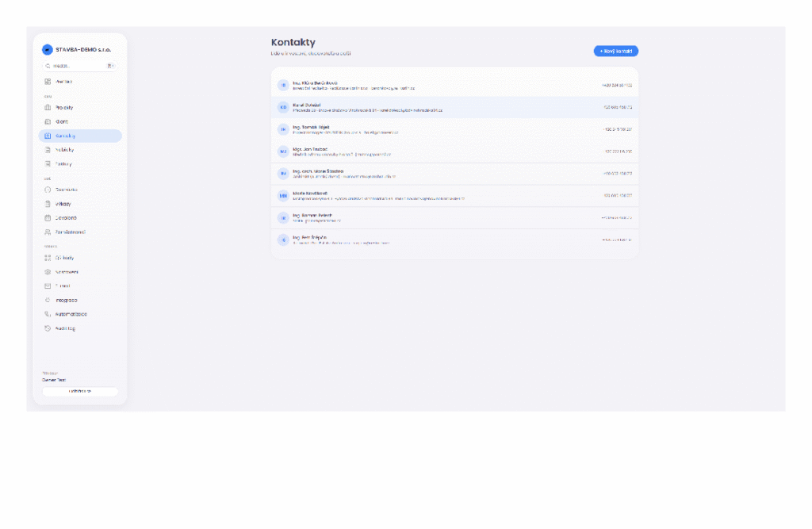The width and height of the screenshot is (812, 529).
Task: Open the Ing. Petr contact row
Action: (x=454, y=240)
